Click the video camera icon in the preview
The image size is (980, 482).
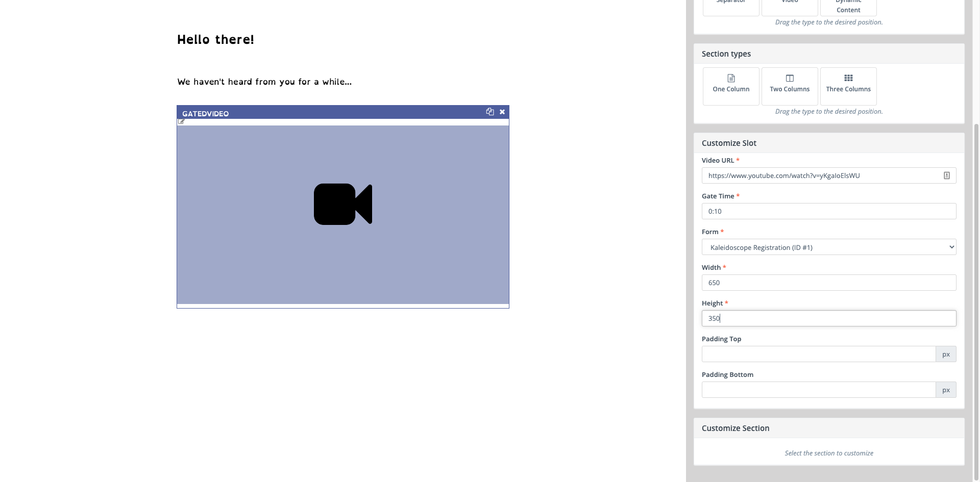[x=342, y=204]
